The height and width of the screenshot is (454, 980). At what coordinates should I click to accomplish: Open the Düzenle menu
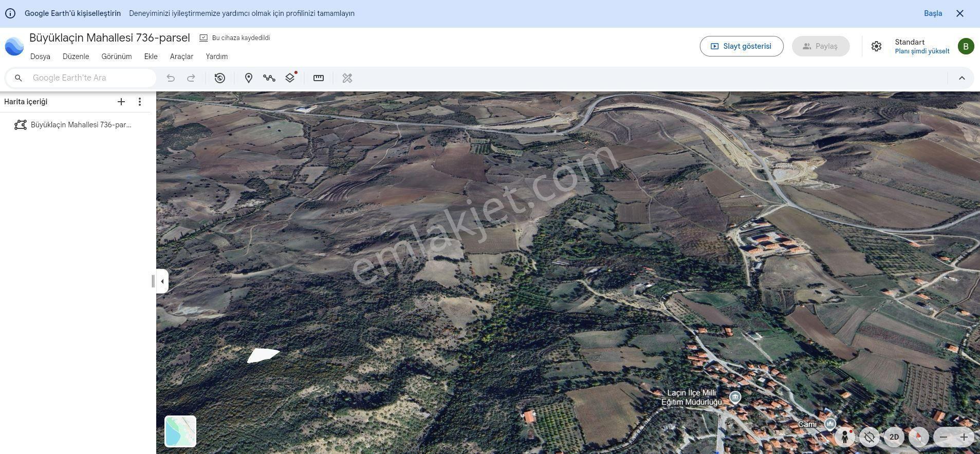tap(76, 56)
